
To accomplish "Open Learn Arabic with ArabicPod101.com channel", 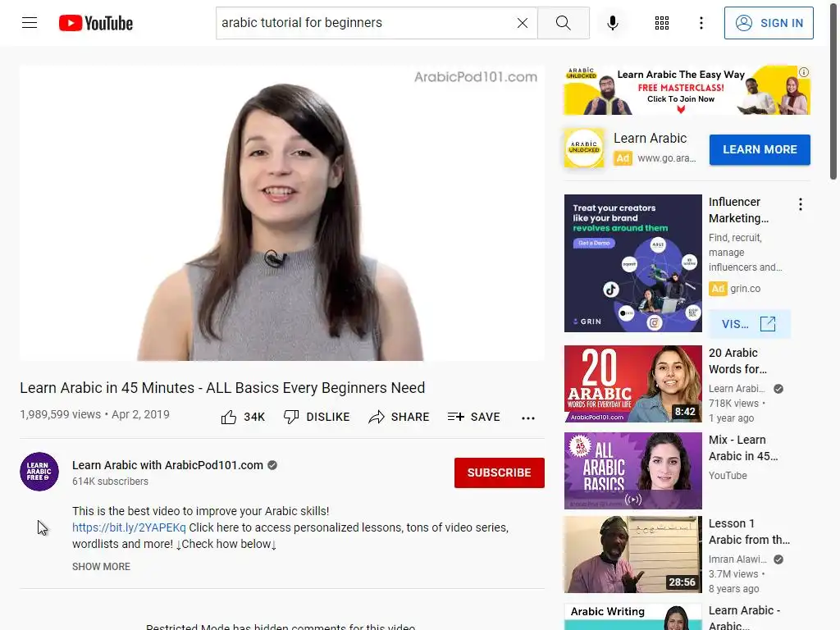I will pyautogui.click(x=167, y=465).
